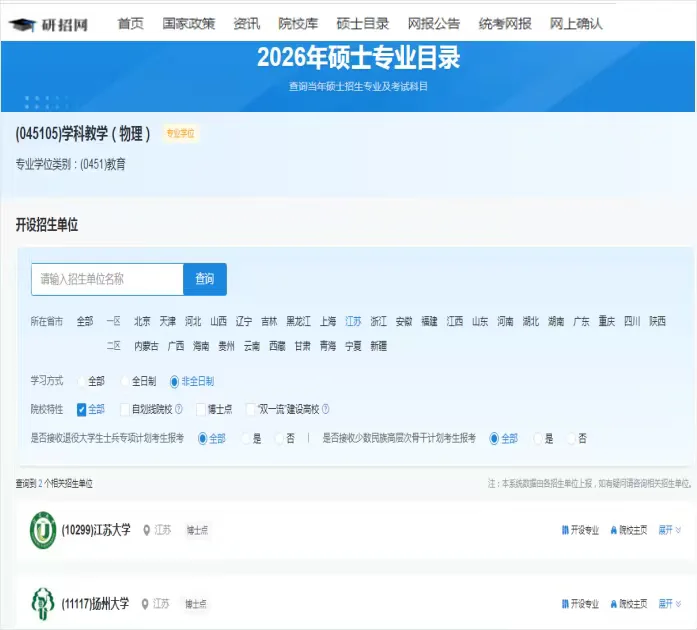The image size is (697, 630).
Task: Open 网报公告 in the navigation
Action: [433, 23]
